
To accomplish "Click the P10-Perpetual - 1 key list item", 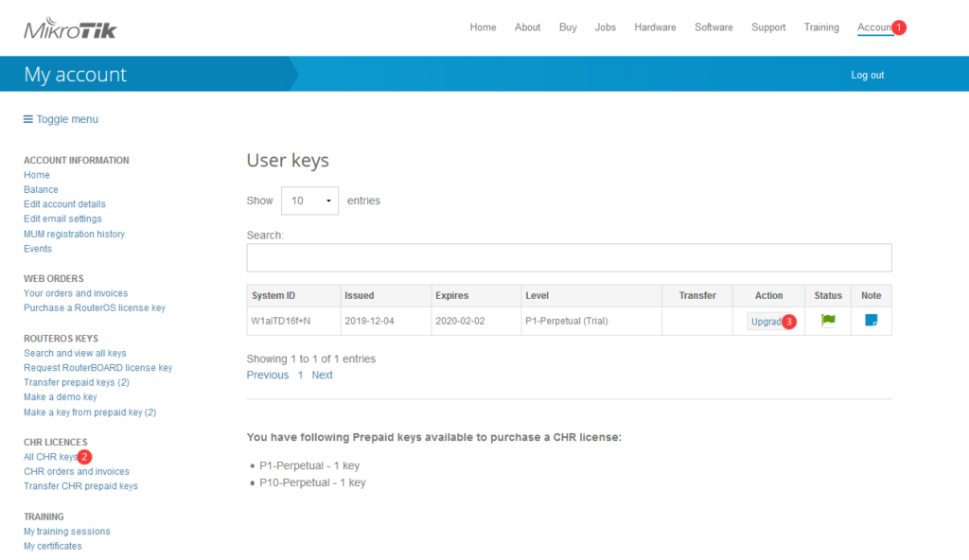I will [x=312, y=482].
